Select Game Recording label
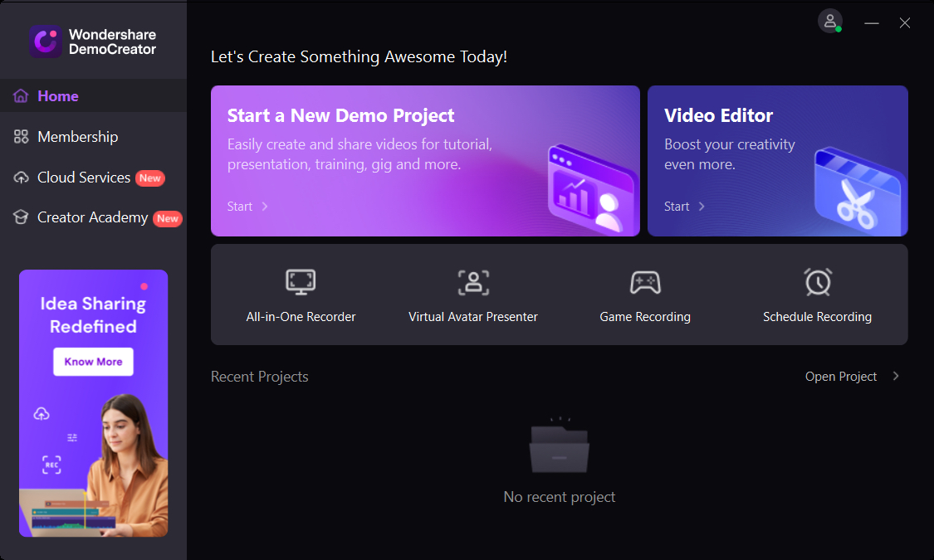Image resolution: width=934 pixels, height=560 pixels. (645, 317)
